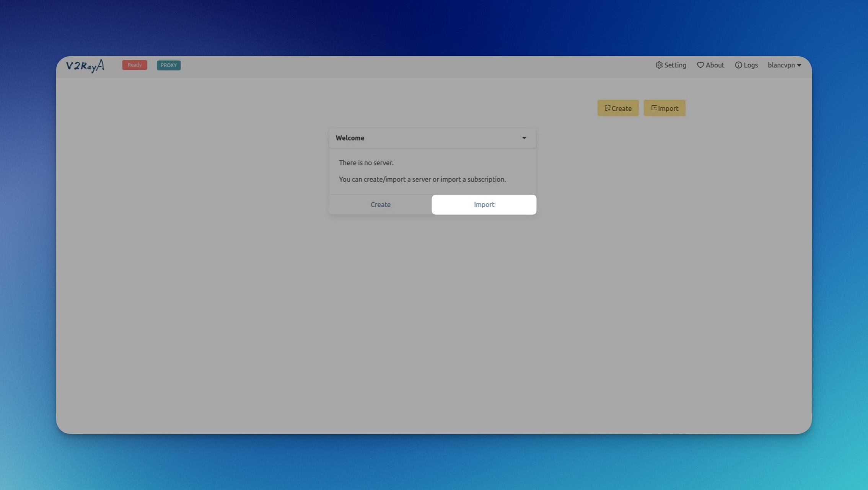Click the V2RayA logo
The image size is (868, 490).
pyautogui.click(x=85, y=65)
